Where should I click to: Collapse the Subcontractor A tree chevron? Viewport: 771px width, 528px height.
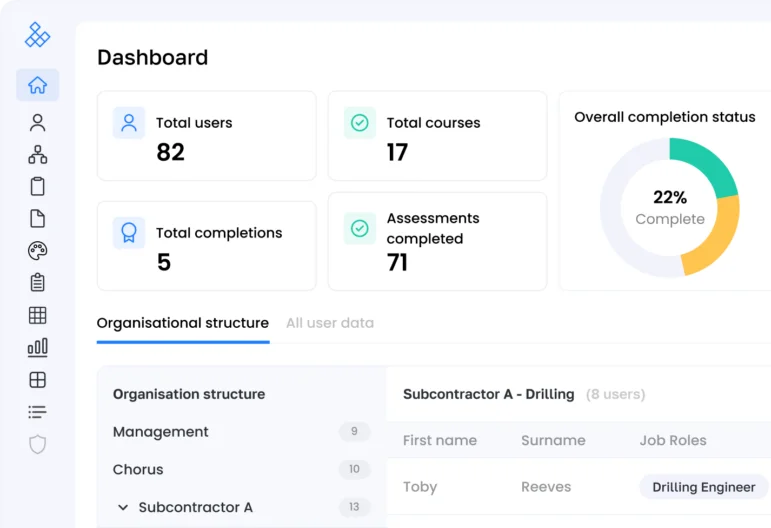point(123,507)
